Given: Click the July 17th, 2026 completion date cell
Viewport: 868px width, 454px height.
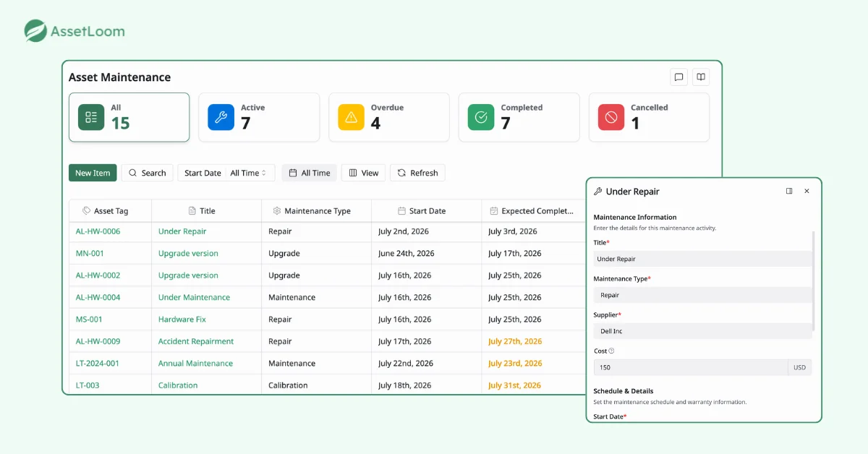Looking at the screenshot, I should tap(515, 254).
